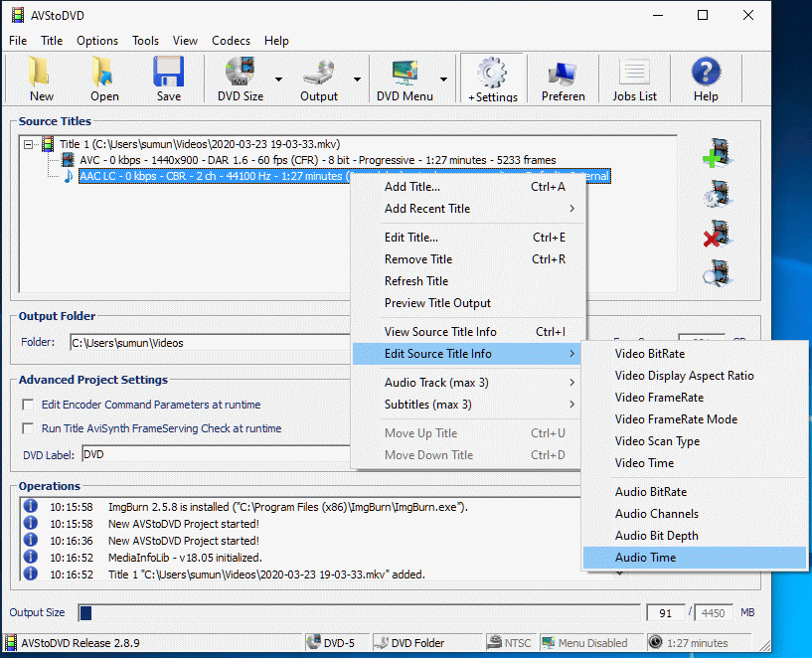Click the Output Size progress bar
This screenshot has width=812, height=658.
point(360,612)
